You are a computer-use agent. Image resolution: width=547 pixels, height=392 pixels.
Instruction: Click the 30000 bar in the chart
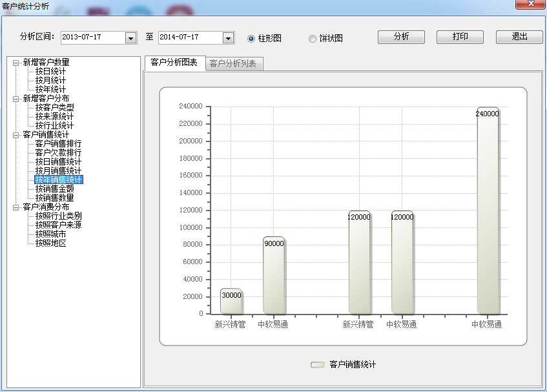(x=231, y=302)
